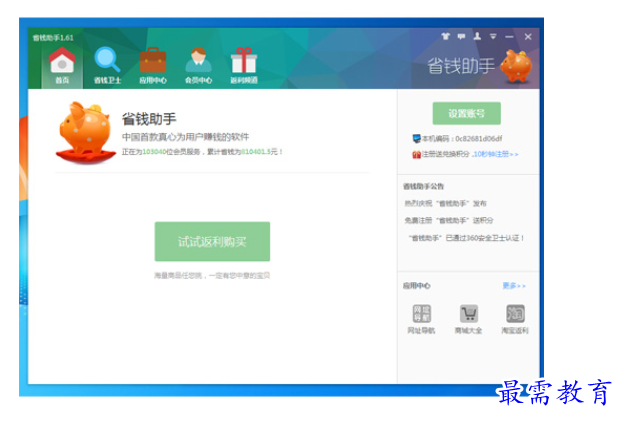Viewport: 620px width, 424px height.
Task: Open 应用中心 briefcase tab
Action: [x=153, y=65]
